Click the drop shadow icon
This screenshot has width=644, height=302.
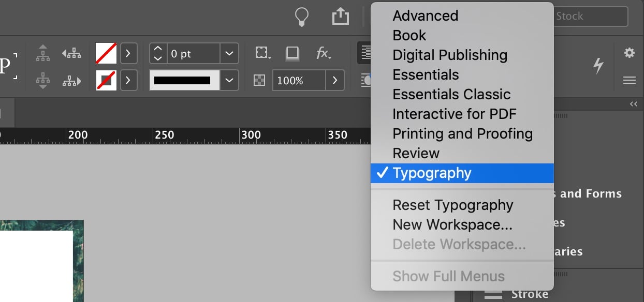point(292,53)
